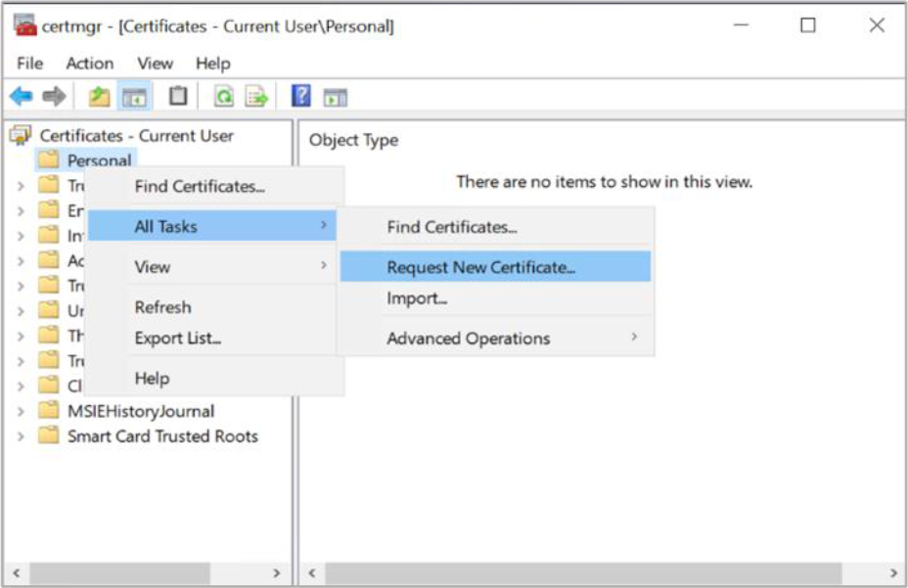Click the clipboard icon in the toolbar
908x588 pixels.
pyautogui.click(x=177, y=97)
